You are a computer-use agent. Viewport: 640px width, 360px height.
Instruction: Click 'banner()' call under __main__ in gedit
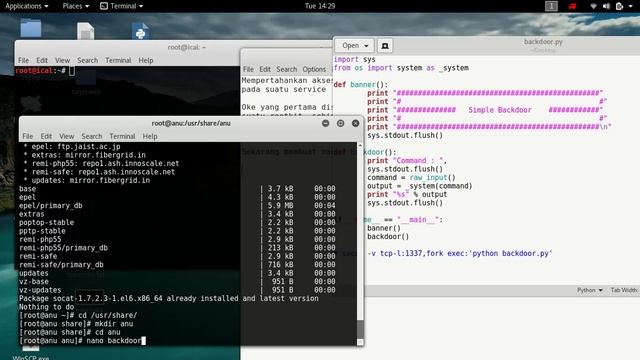tap(384, 228)
